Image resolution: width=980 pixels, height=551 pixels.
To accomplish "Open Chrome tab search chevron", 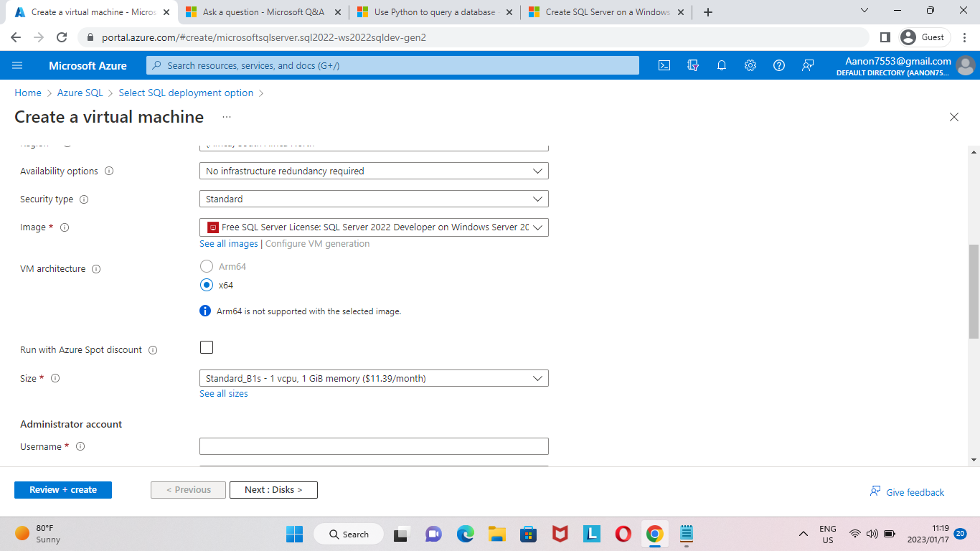I will (864, 11).
